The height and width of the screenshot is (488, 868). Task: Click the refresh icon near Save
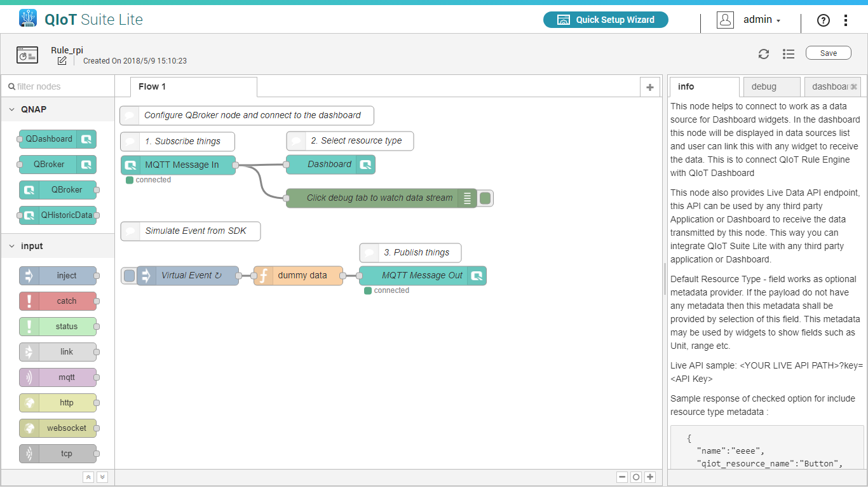point(764,54)
